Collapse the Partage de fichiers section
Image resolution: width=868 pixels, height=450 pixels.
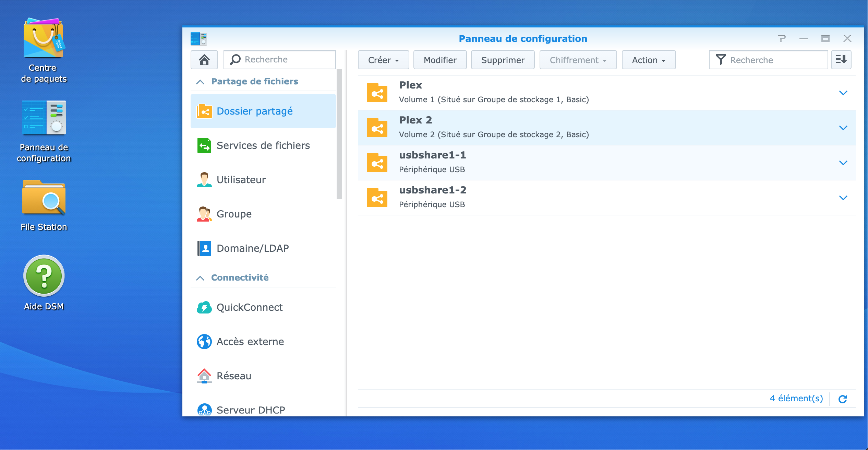[x=200, y=82]
